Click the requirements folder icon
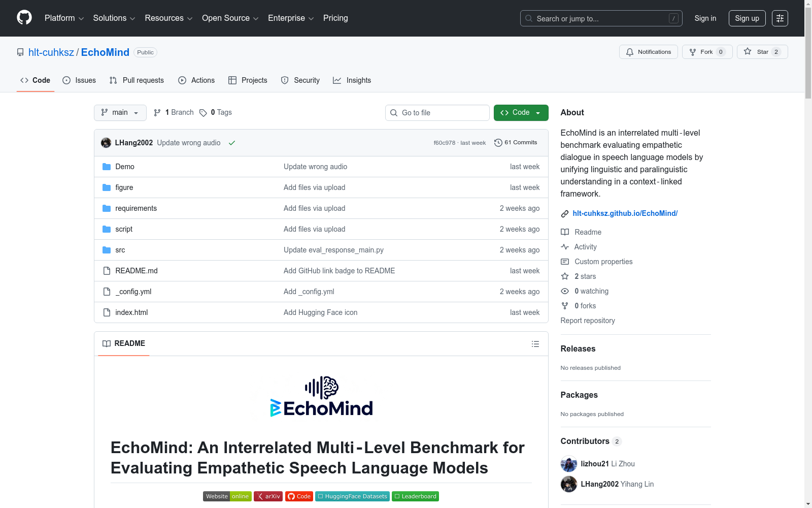Image resolution: width=812 pixels, height=508 pixels. [x=107, y=208]
